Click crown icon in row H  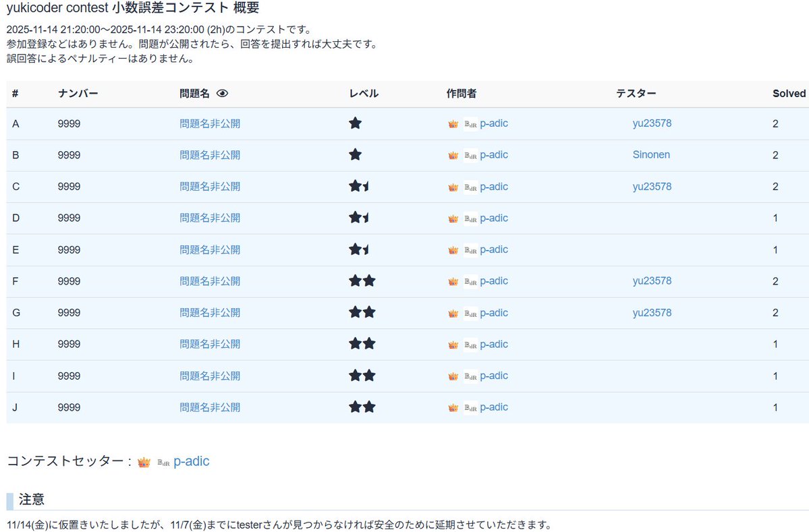[453, 345]
